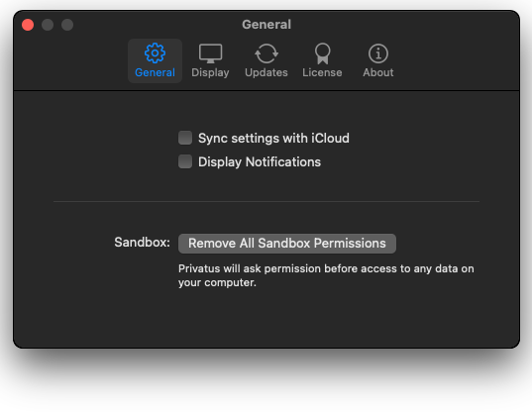Click the window title "General"
The image size is (532, 412).
pyautogui.click(x=266, y=25)
